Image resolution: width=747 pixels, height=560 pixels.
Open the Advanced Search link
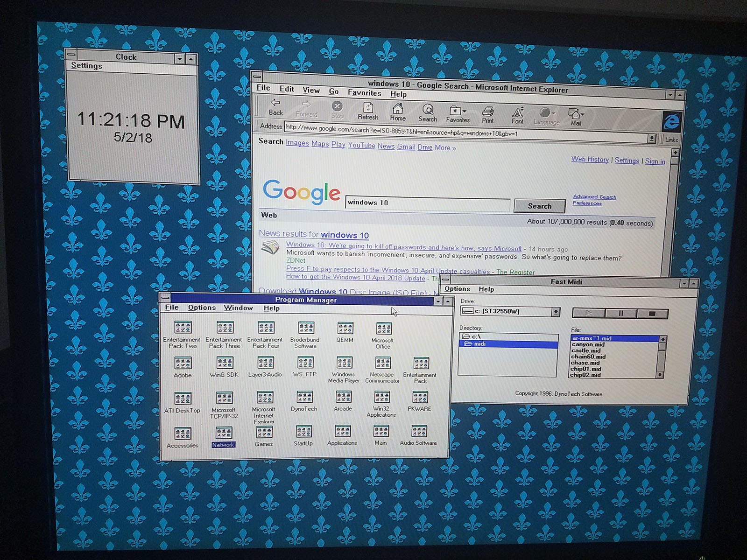[594, 197]
